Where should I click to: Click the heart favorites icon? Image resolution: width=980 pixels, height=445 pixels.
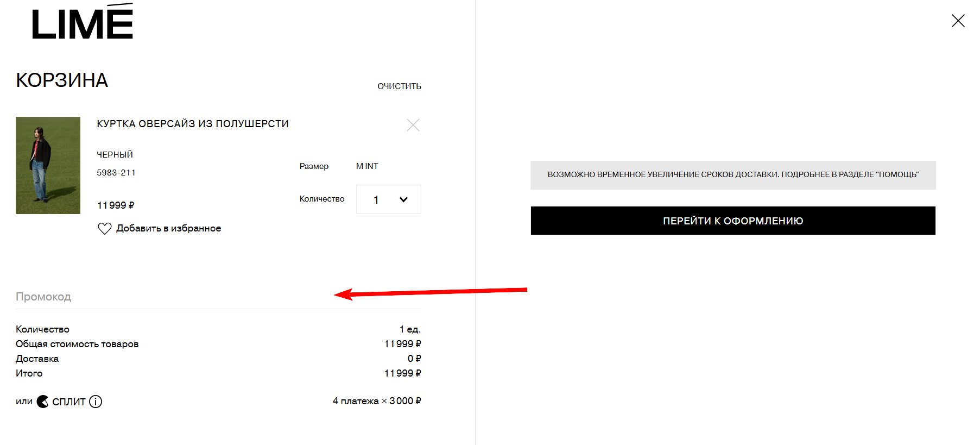point(104,229)
